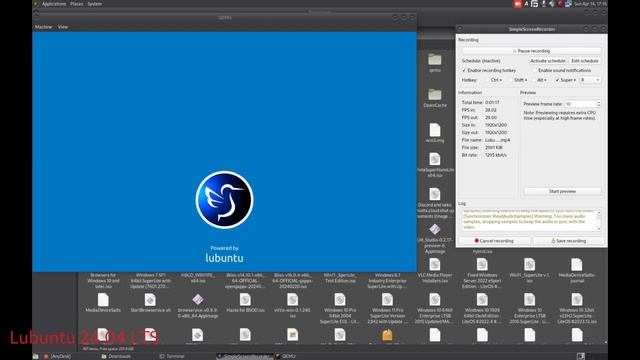Image resolution: width=640 pixels, height=360 pixels.
Task: Select the orange package file icon
Action: tap(387, 335)
